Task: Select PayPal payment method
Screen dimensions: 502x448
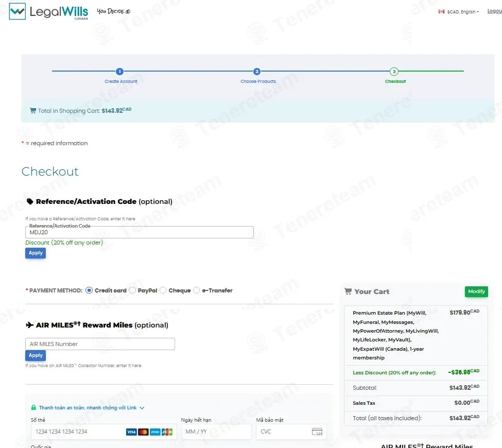Action: coord(132,290)
